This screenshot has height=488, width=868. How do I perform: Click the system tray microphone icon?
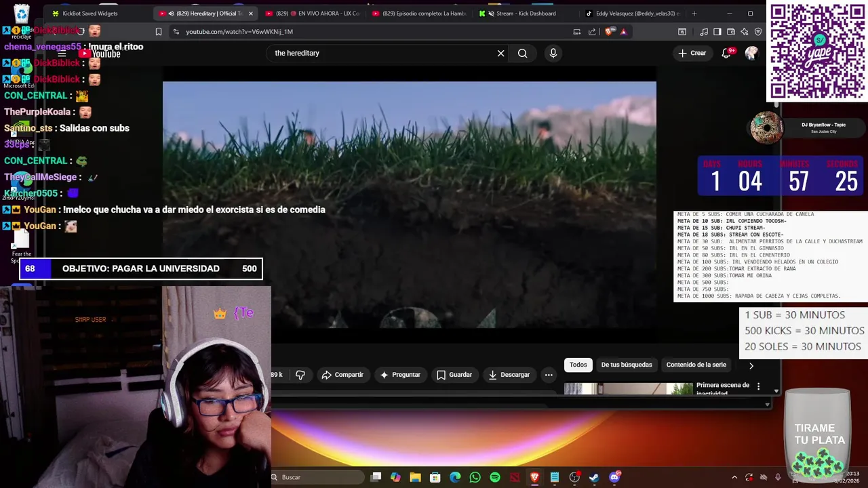(778, 477)
